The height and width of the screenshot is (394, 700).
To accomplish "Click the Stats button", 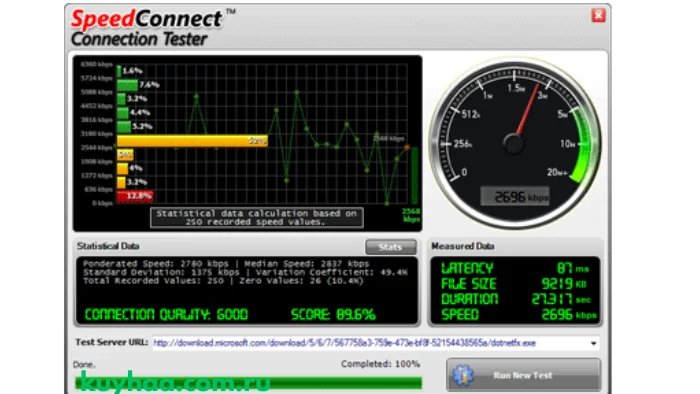I will tap(391, 247).
